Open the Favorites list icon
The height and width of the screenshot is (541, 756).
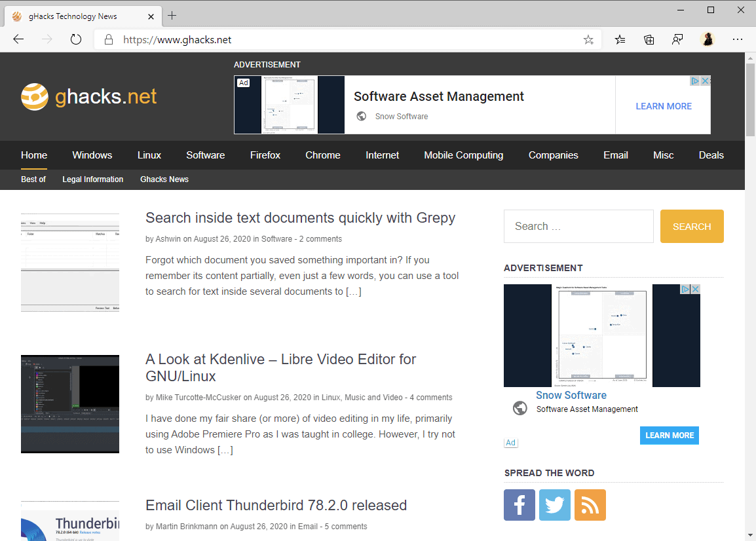pyautogui.click(x=620, y=39)
